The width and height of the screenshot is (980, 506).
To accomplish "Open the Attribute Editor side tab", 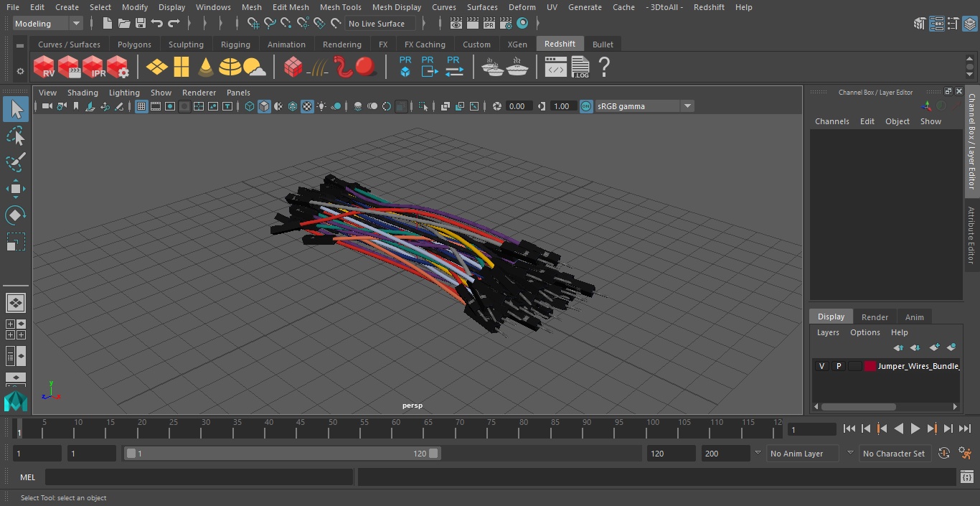I will click(x=971, y=235).
